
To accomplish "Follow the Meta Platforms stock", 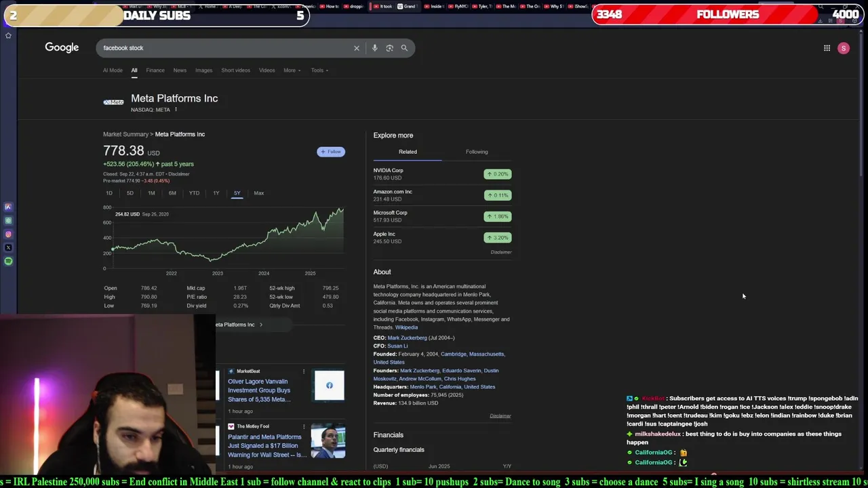I will (331, 152).
